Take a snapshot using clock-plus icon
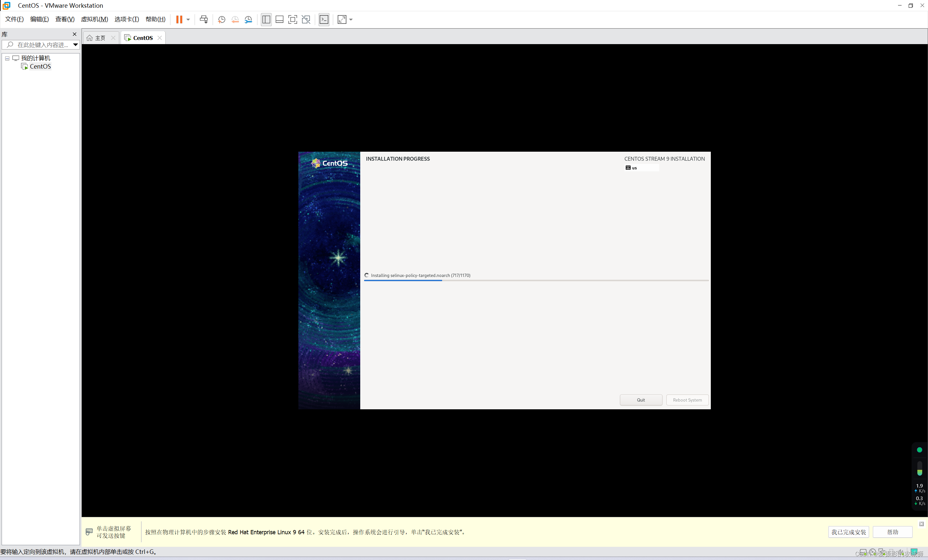The height and width of the screenshot is (560, 928). (x=221, y=20)
